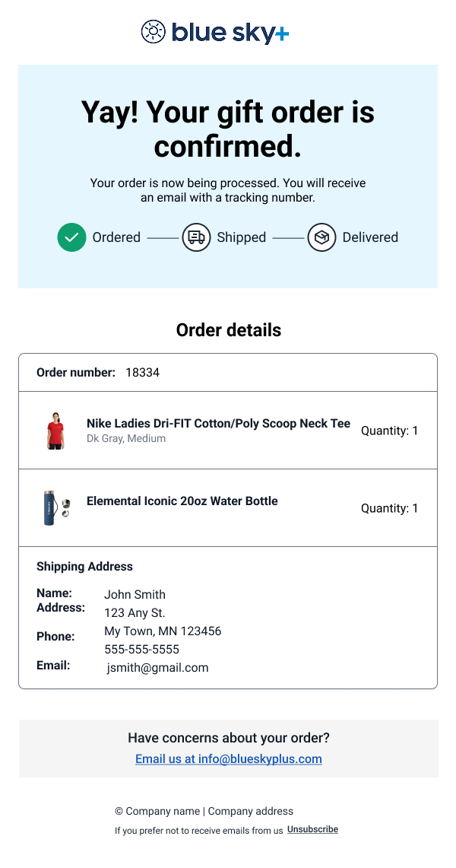Click the order number 18334
The width and height of the screenshot is (456, 868).
tap(142, 373)
